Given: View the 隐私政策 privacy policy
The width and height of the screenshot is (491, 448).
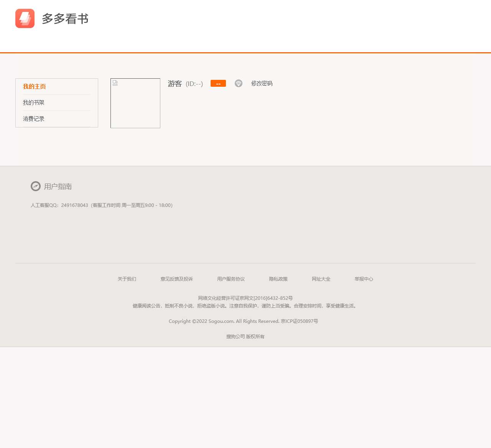Looking at the screenshot, I should (x=278, y=279).
